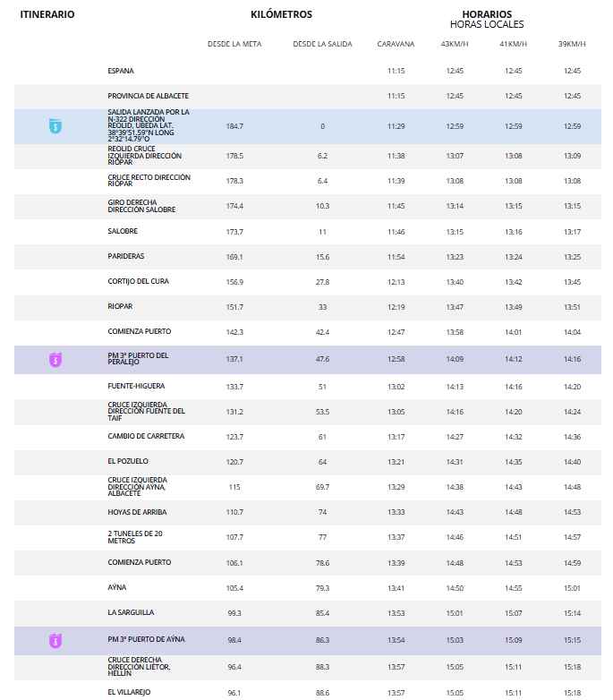Click the PROVINCIA DE ALBACETE row

308,96
